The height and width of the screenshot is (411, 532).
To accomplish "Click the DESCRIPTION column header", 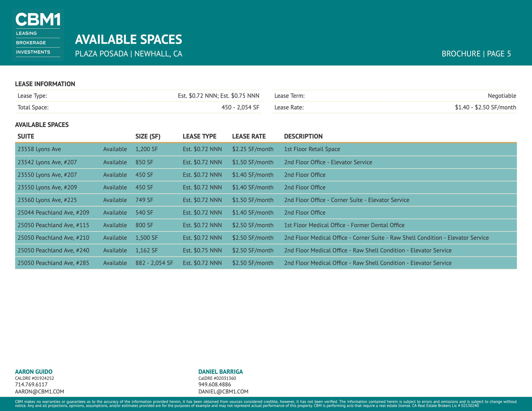I will (303, 136).
